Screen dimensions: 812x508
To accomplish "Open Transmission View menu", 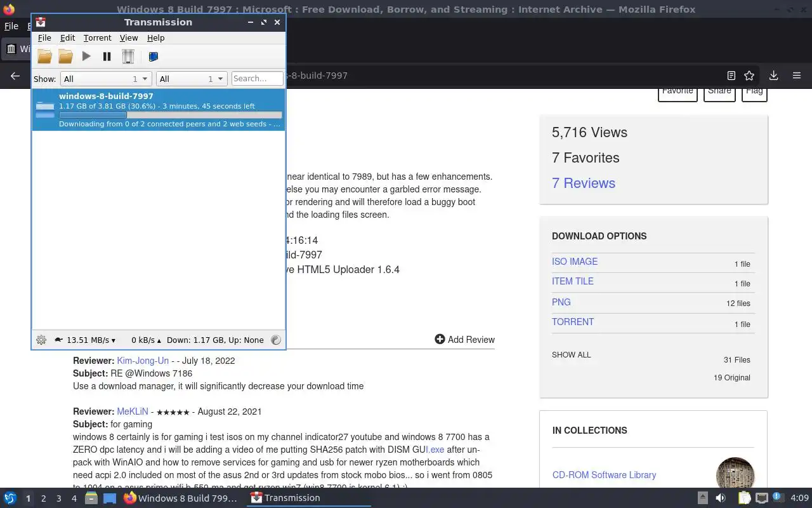I will (x=129, y=38).
